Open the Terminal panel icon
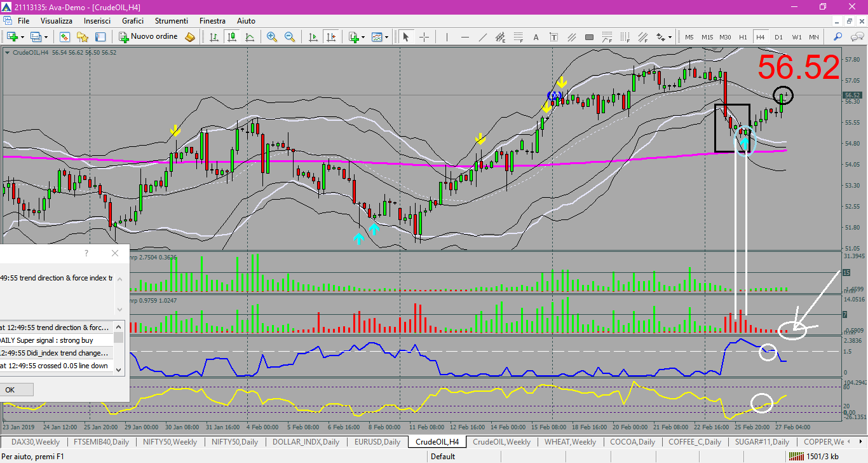The image size is (868, 463). 100,37
